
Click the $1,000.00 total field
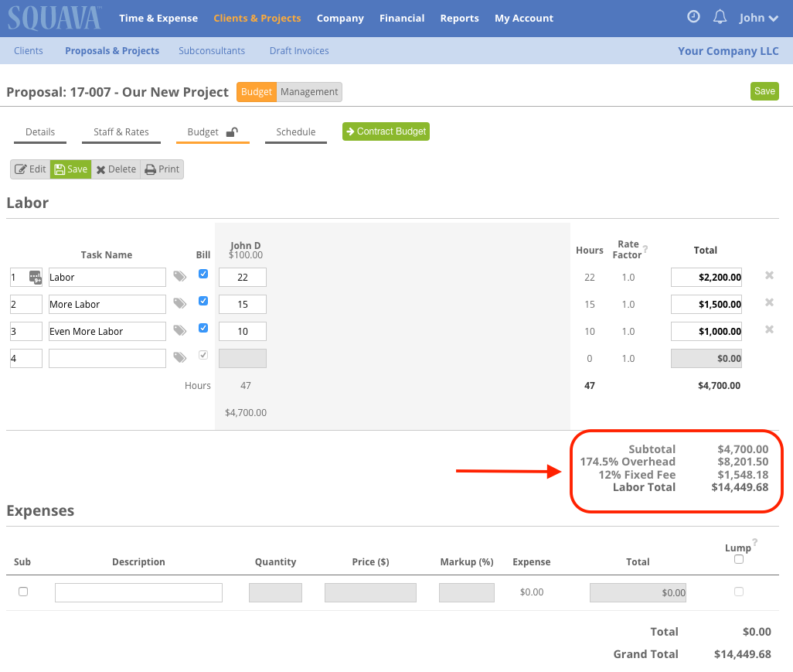[x=706, y=332]
